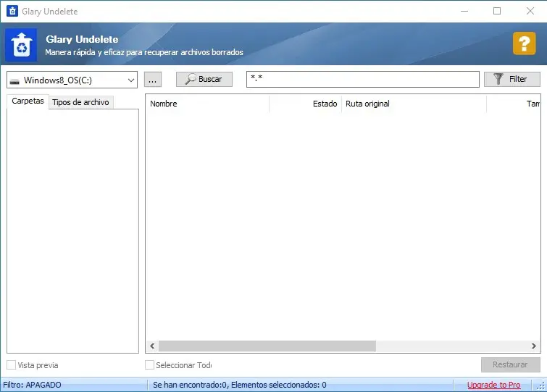Minimize the Glary Undelete window

coord(464,11)
